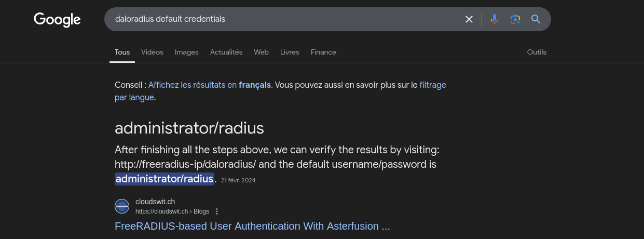Switch to the Images tab

pos(187,52)
